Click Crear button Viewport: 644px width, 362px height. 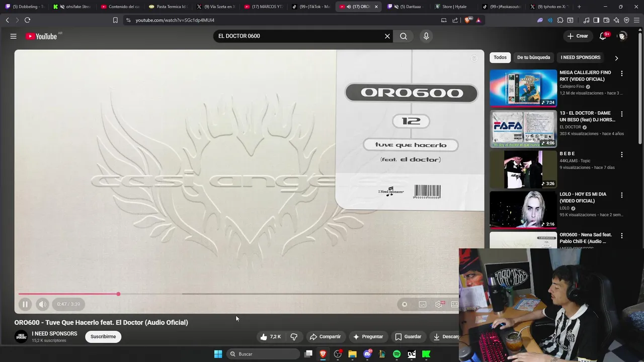(x=578, y=36)
